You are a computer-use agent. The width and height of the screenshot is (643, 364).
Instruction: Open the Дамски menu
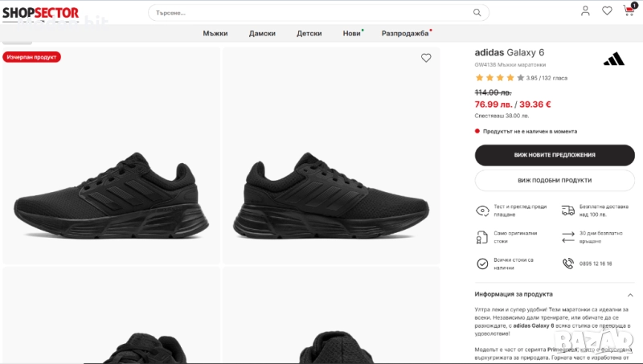tap(262, 34)
